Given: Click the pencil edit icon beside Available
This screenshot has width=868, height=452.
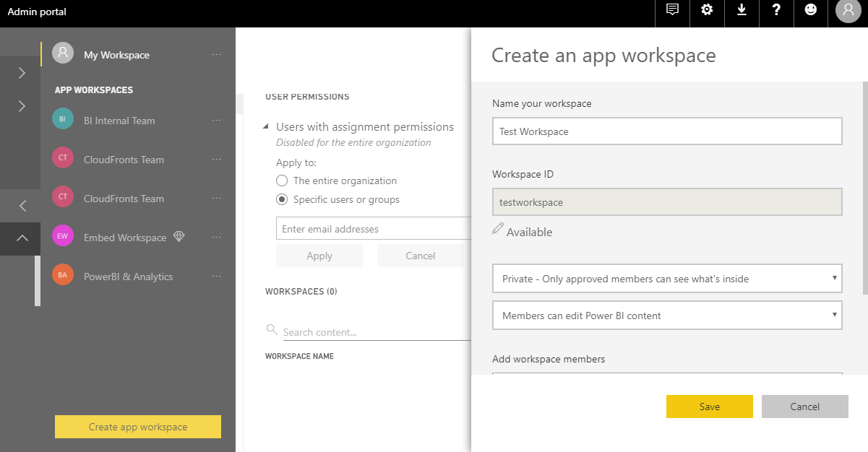Looking at the screenshot, I should coord(498,229).
